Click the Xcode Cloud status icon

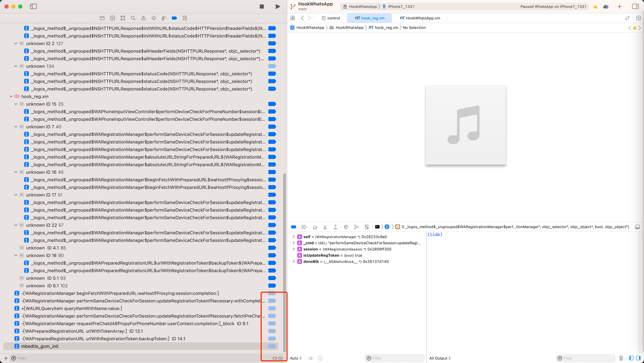click(x=606, y=7)
